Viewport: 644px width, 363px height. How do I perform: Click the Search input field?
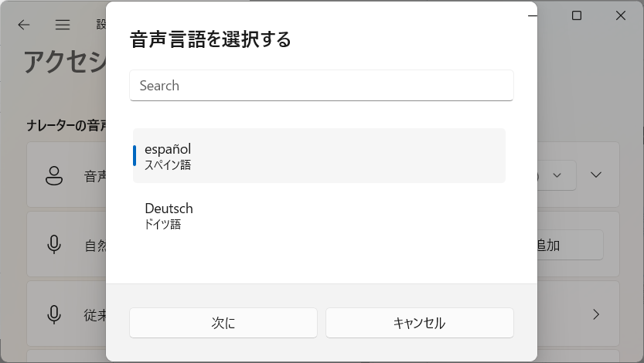(322, 85)
